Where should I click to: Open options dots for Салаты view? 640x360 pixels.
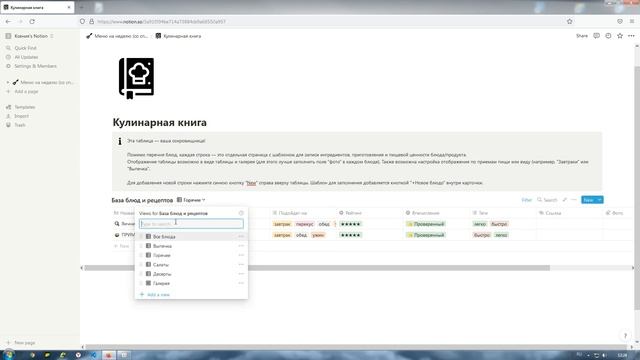[241, 265]
